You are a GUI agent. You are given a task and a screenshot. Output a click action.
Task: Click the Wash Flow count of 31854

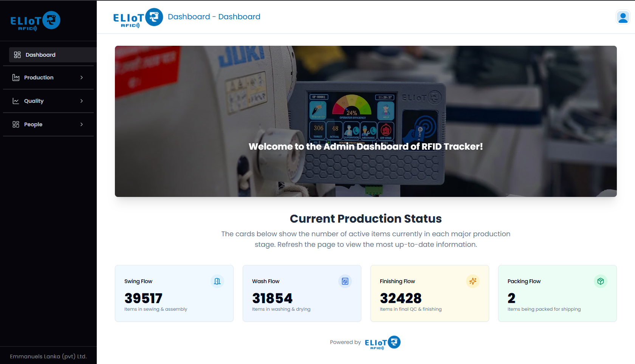pos(272,298)
